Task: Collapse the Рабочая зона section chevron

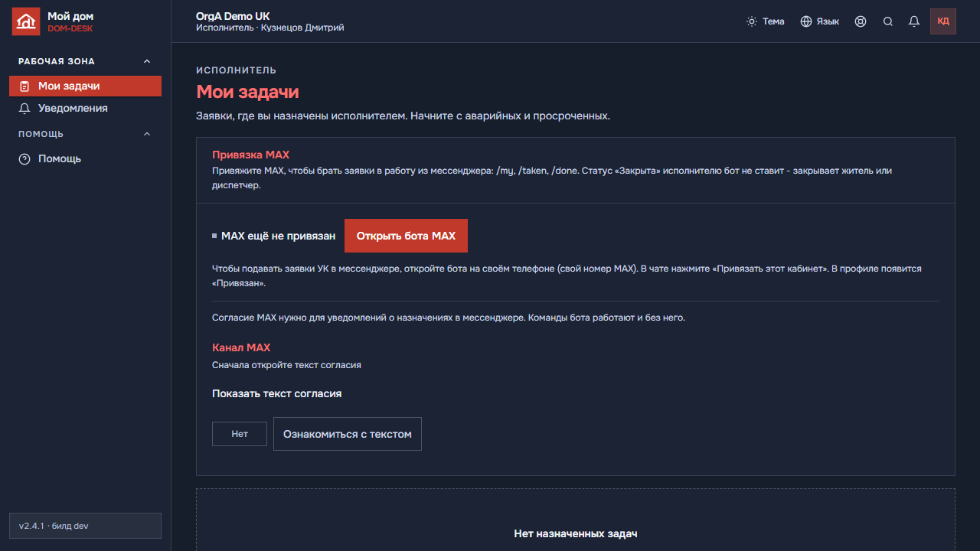Action: 147,61
